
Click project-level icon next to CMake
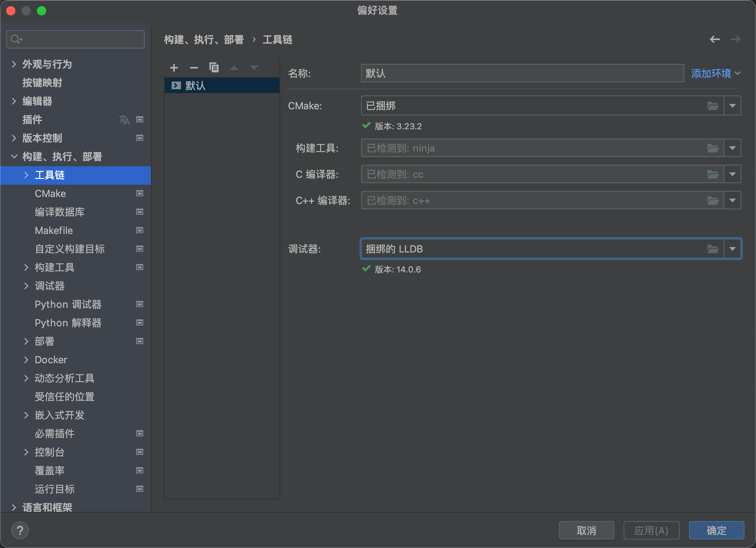tap(140, 194)
